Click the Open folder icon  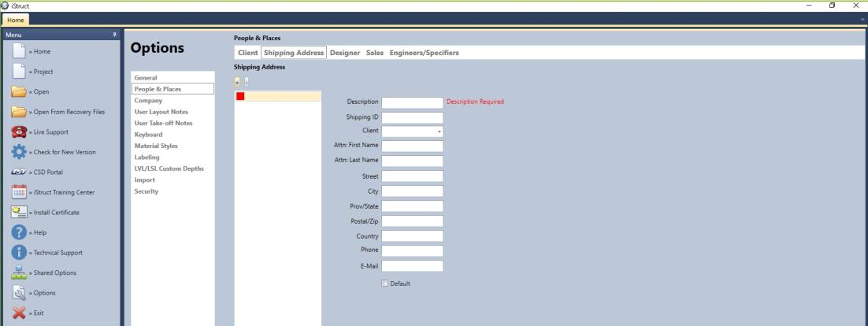coord(19,91)
